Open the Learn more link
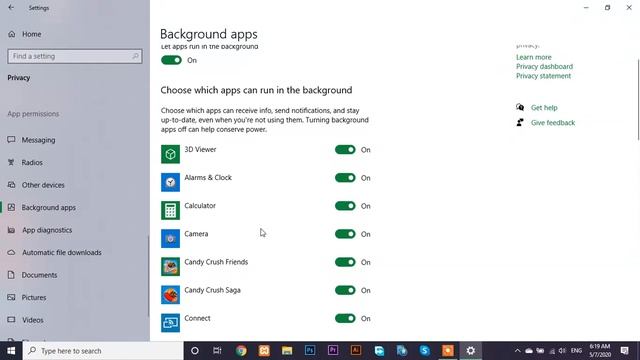Viewport: 640px width, 360px height. pos(533,57)
